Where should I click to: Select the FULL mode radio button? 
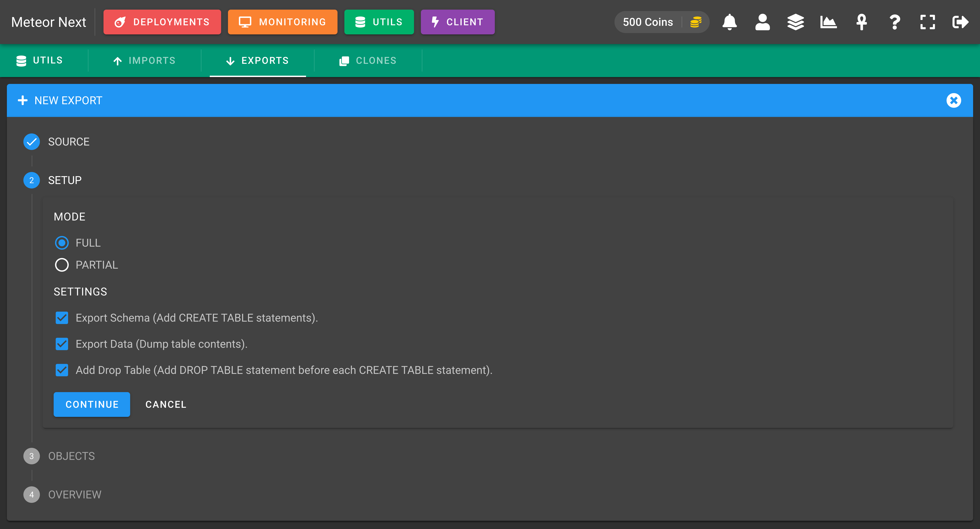[62, 243]
